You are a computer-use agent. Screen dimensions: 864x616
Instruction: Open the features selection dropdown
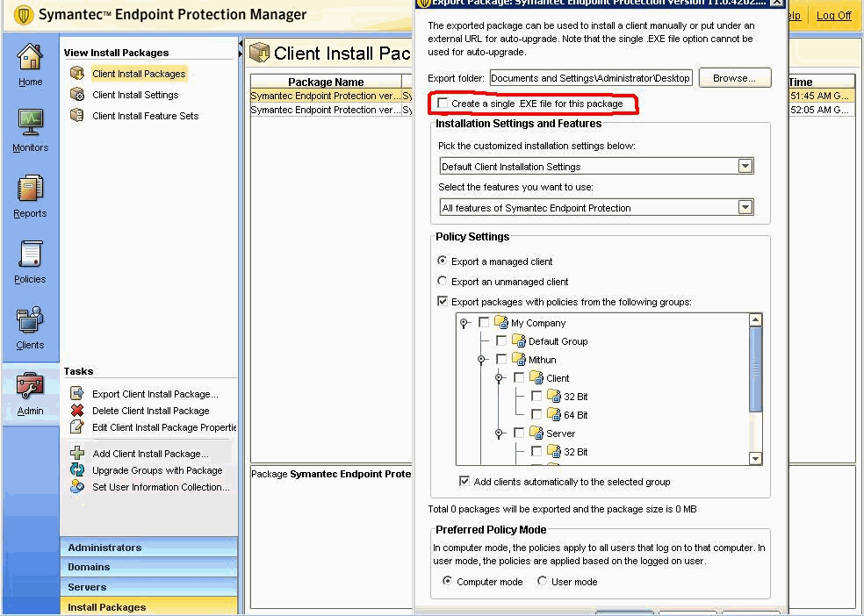pos(745,207)
